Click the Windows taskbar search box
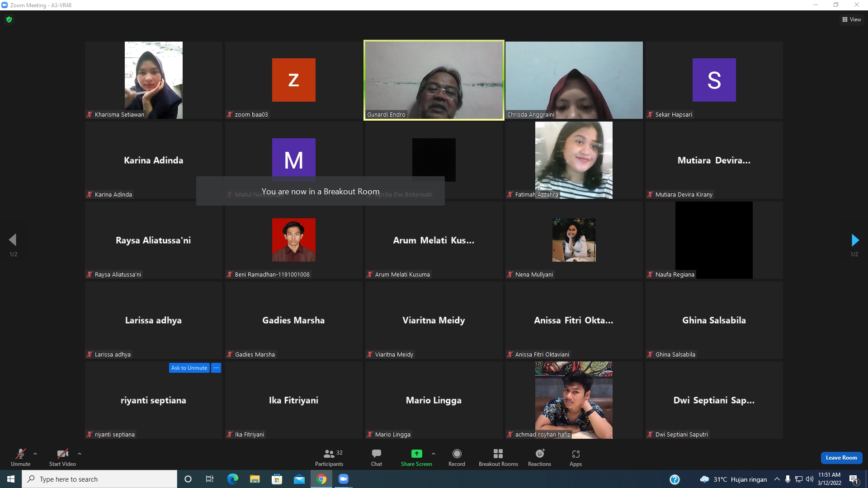 [99, 479]
